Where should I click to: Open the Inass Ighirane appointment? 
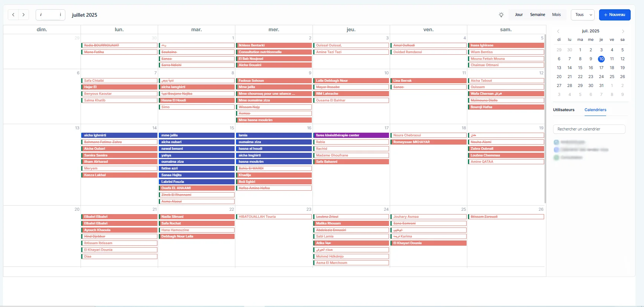pos(506,45)
